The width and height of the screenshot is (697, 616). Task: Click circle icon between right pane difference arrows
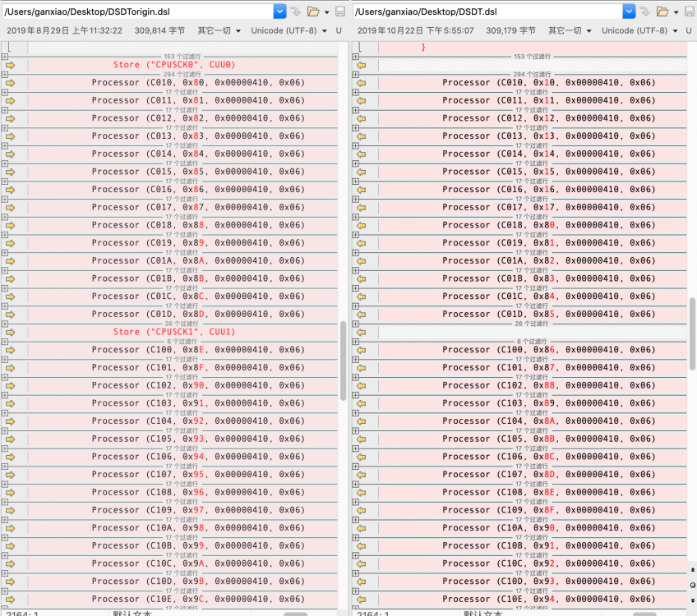[x=693, y=585]
